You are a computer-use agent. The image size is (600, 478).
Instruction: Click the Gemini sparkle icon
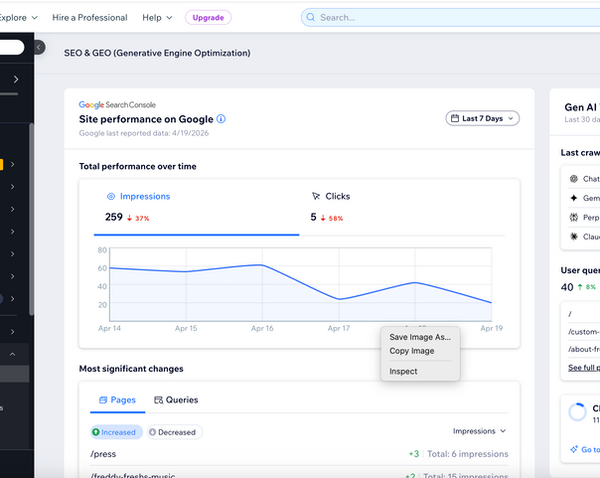point(574,198)
